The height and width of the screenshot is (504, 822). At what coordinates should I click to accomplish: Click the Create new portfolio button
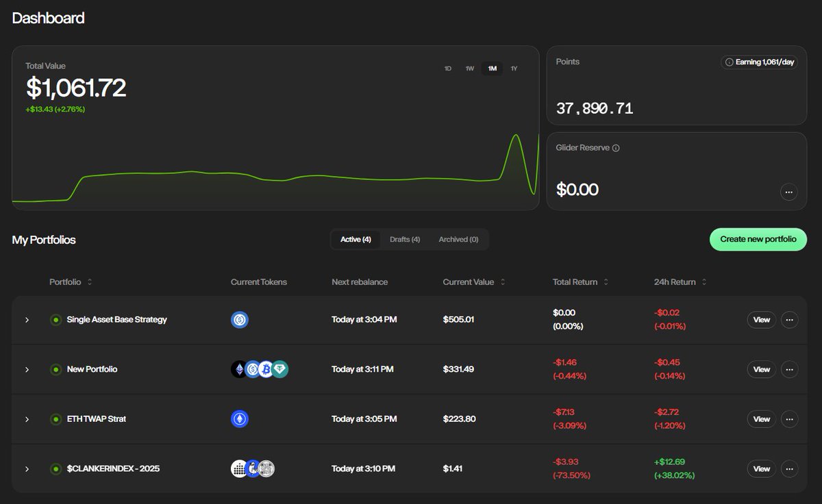758,239
